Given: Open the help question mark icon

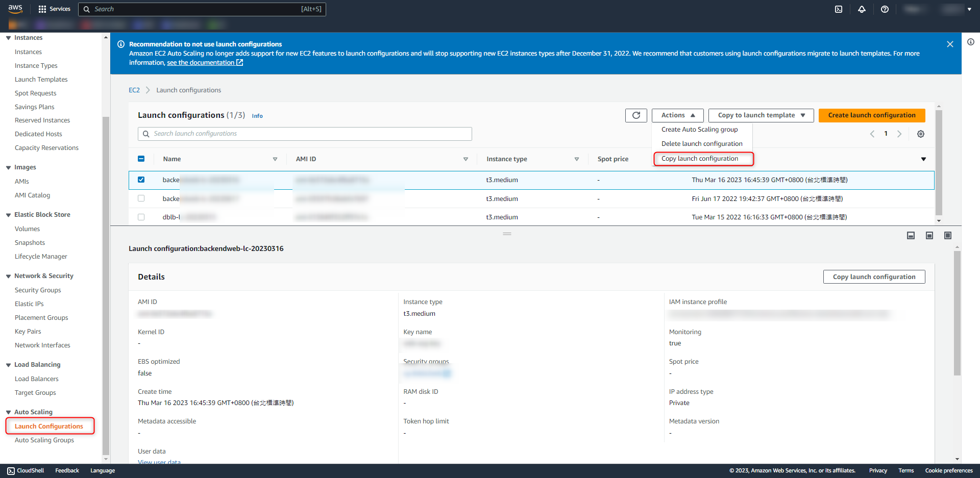Looking at the screenshot, I should pos(885,9).
